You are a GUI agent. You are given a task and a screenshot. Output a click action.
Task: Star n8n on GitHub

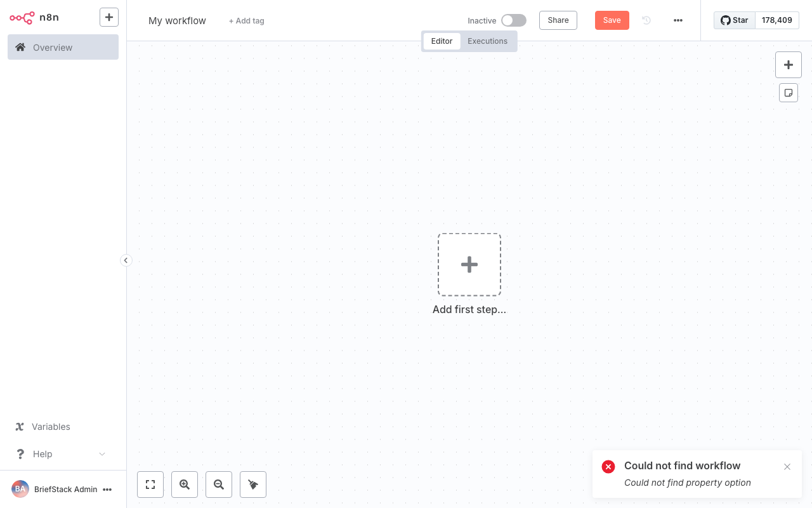pos(734,20)
